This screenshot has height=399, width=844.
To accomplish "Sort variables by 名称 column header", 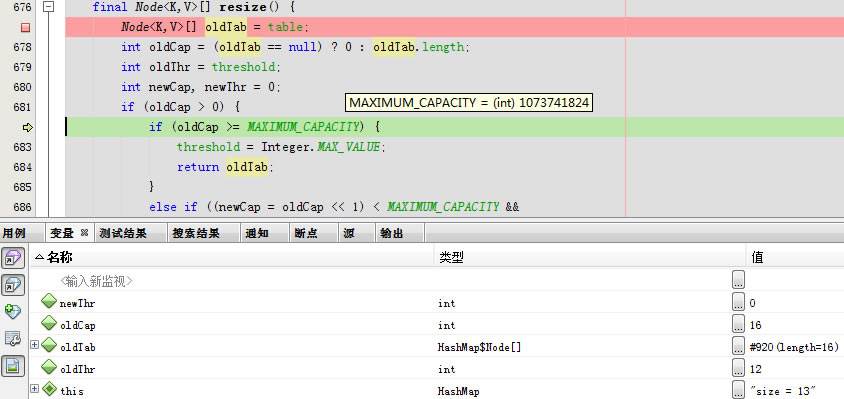I will tap(232, 257).
